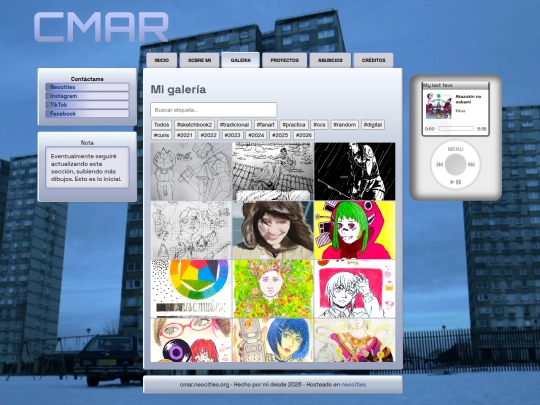This screenshot has width=540, height=405.
Task: Filter gallery by #2025
Action: click(x=280, y=135)
